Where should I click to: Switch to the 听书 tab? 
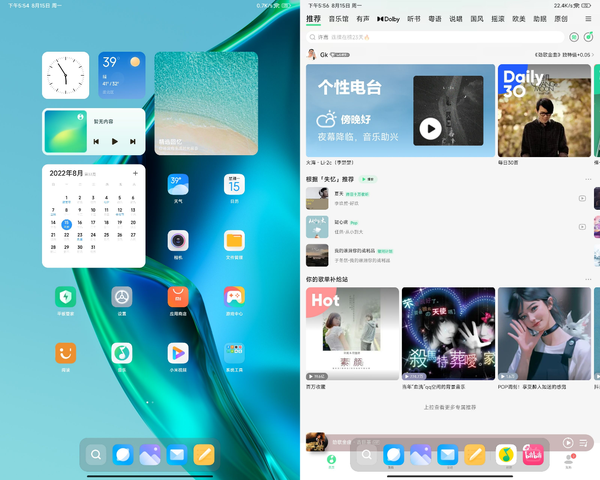414,19
